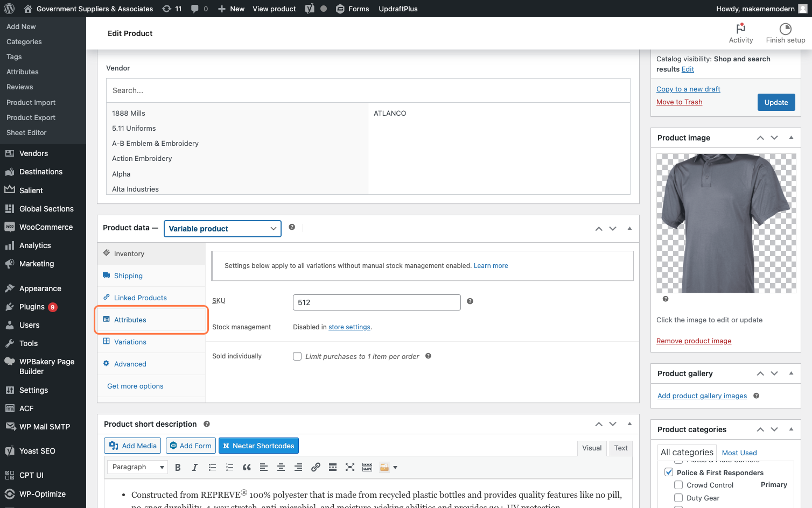Apply bold formatting in description editor

[x=178, y=467]
